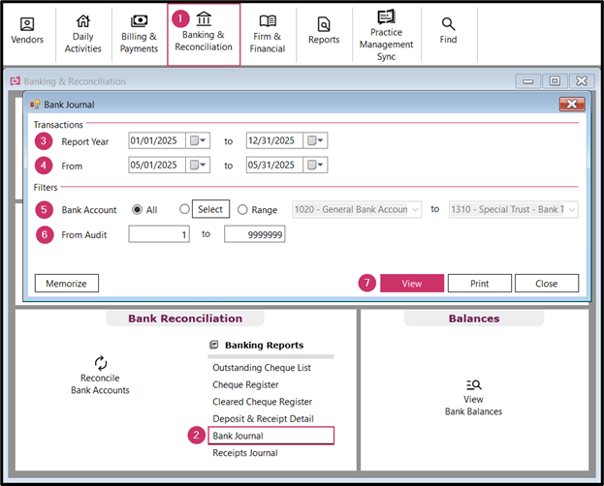Choose the Select bank account radio button
604x486 pixels.
185,209
